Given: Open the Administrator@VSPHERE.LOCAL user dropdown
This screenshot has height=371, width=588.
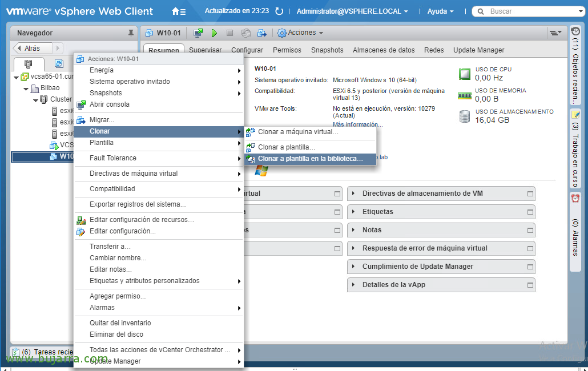Looking at the screenshot, I should pyautogui.click(x=352, y=11).
